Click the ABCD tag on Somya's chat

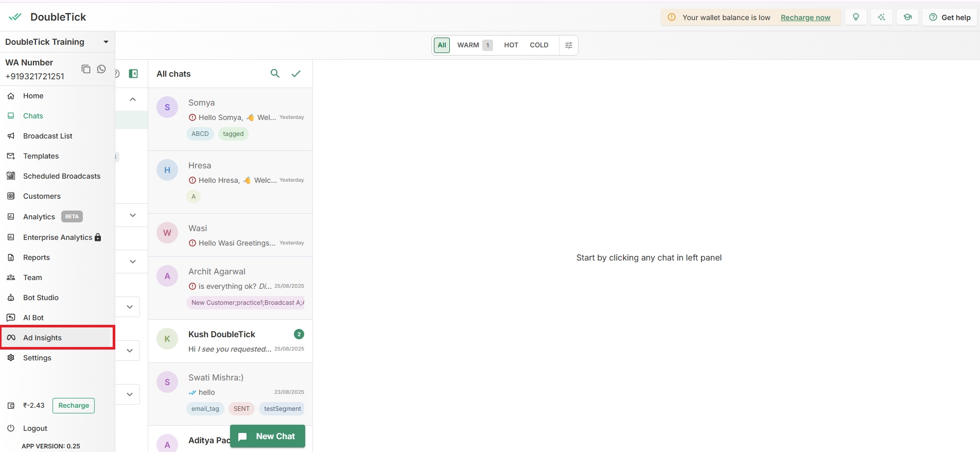pos(200,134)
